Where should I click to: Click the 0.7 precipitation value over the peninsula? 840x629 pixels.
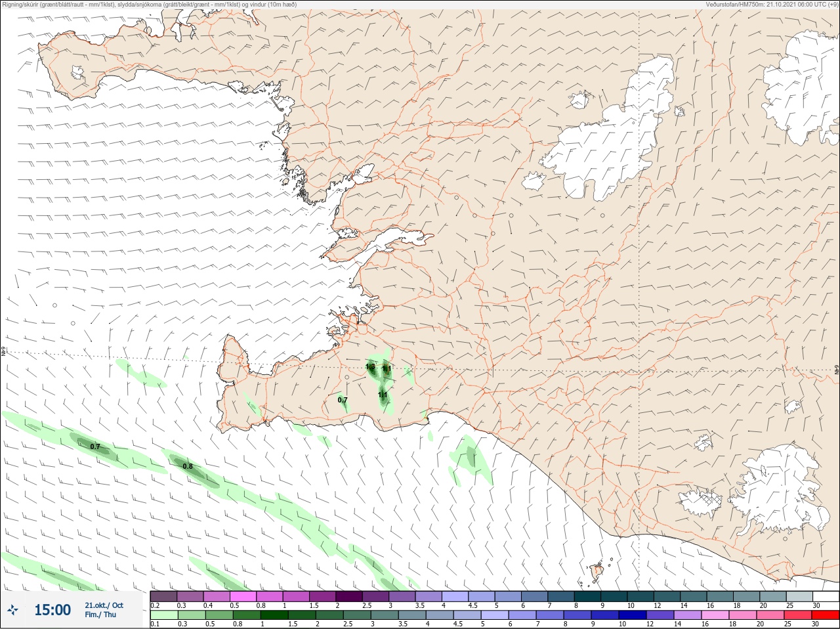click(x=343, y=400)
